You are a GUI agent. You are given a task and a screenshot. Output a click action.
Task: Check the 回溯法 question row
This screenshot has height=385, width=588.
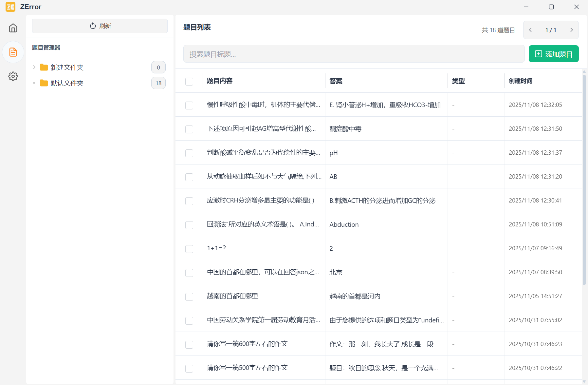point(189,225)
